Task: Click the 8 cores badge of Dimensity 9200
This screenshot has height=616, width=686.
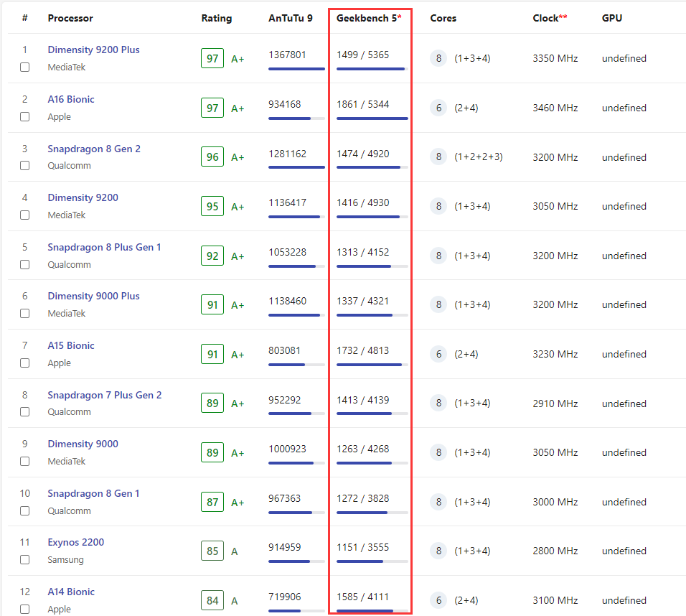Action: point(438,206)
